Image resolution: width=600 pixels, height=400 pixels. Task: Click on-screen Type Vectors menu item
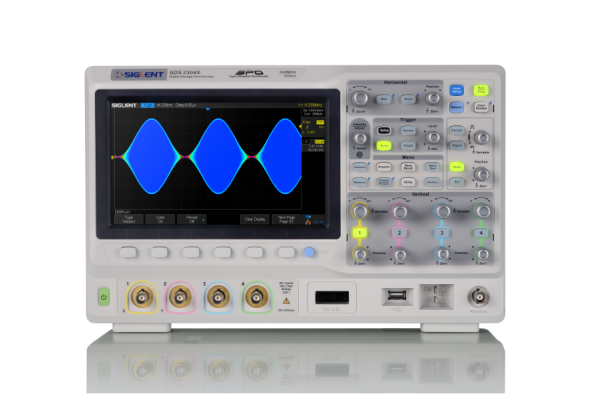click(129, 219)
